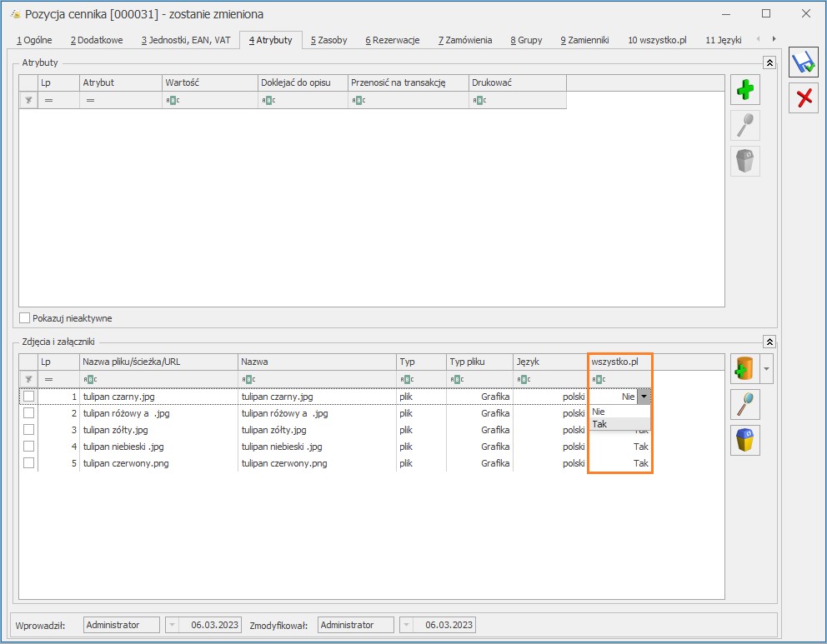This screenshot has width=827, height=644.
Task: Click Nazwa column filter ABC icon
Action: click(x=248, y=379)
